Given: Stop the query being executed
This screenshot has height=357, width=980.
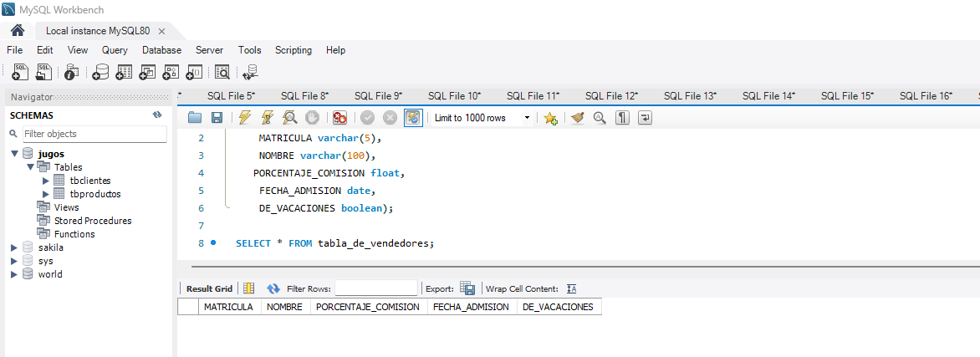Looking at the screenshot, I should click(x=313, y=118).
